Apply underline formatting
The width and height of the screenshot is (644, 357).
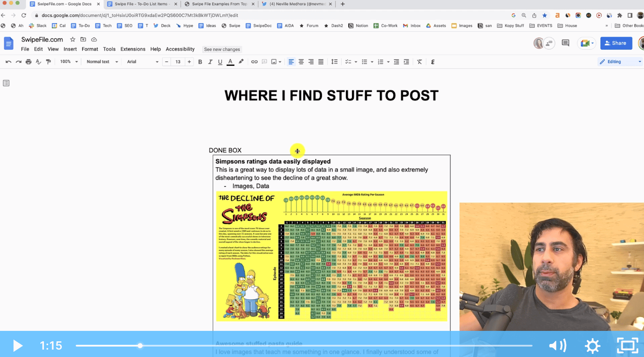click(x=220, y=62)
